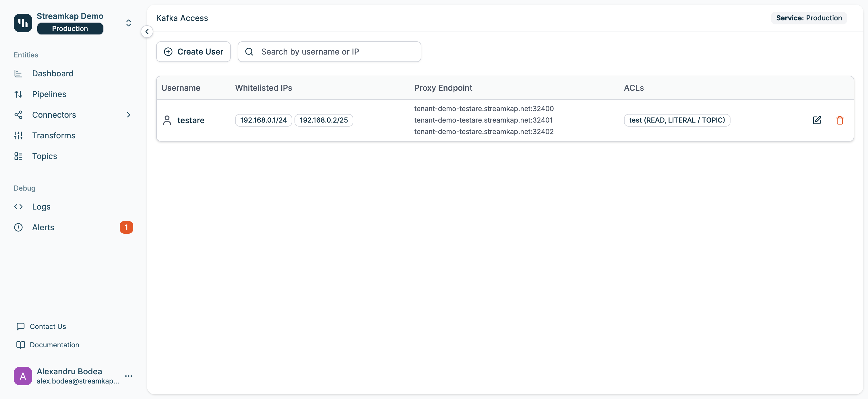Viewport: 868px width, 399px height.
Task: Go to Pipelines in sidebar
Action: 49,94
